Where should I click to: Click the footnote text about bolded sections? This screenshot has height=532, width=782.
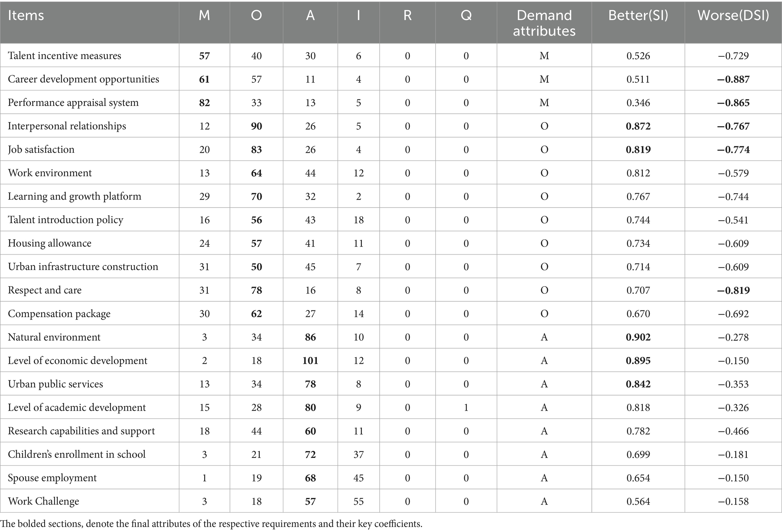coord(211,524)
